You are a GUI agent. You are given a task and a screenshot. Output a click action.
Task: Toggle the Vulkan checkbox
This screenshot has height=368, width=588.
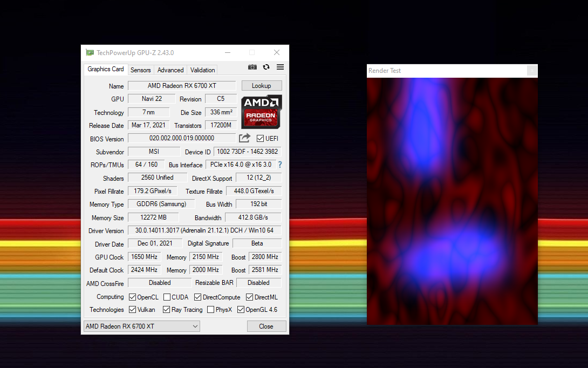coord(132,310)
